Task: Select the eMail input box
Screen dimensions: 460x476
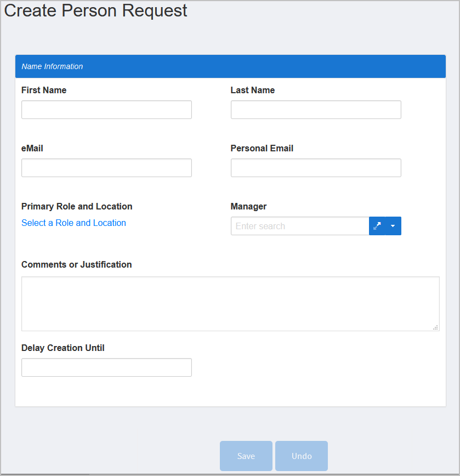Action: point(106,168)
